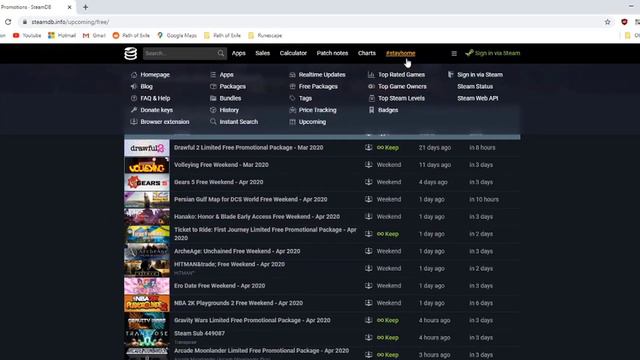Click the History clock icon

coord(213,110)
